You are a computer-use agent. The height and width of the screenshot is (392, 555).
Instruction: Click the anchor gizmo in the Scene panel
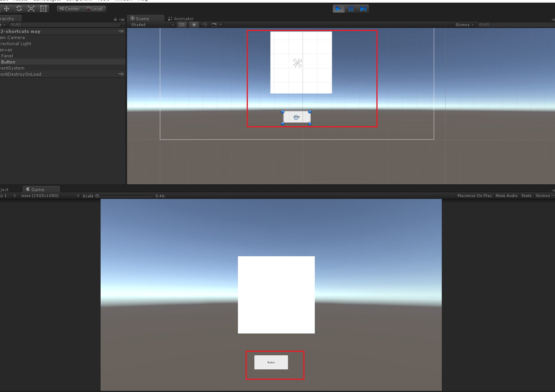[297, 63]
